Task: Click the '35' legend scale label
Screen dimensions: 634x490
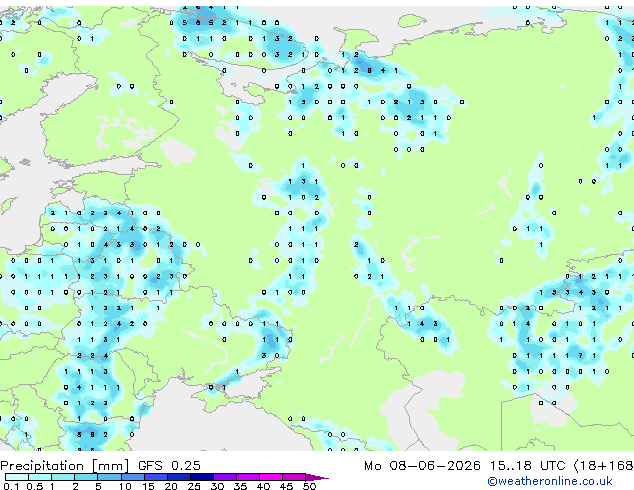Action: (x=240, y=486)
